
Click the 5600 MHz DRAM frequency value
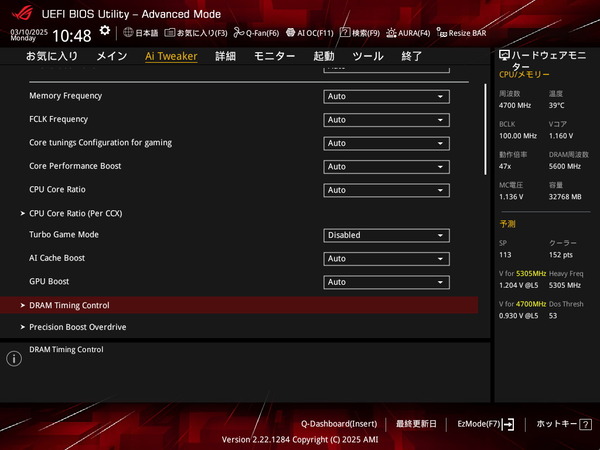coord(565,166)
